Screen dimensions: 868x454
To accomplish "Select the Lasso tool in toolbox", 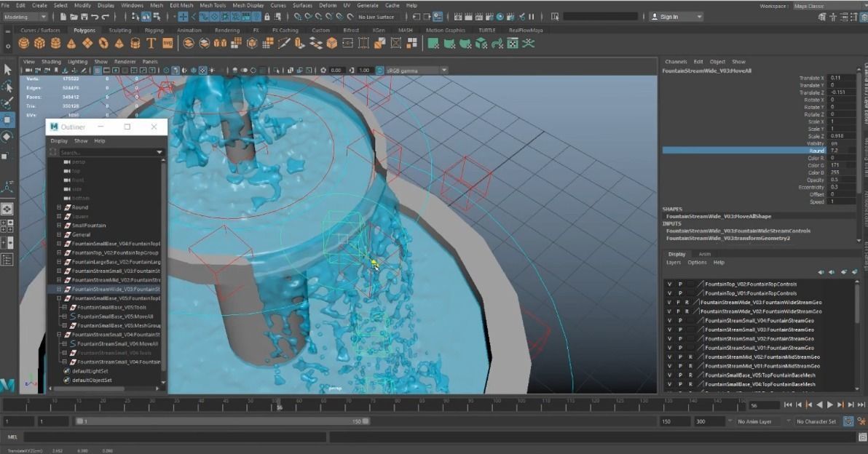I will click(7, 87).
